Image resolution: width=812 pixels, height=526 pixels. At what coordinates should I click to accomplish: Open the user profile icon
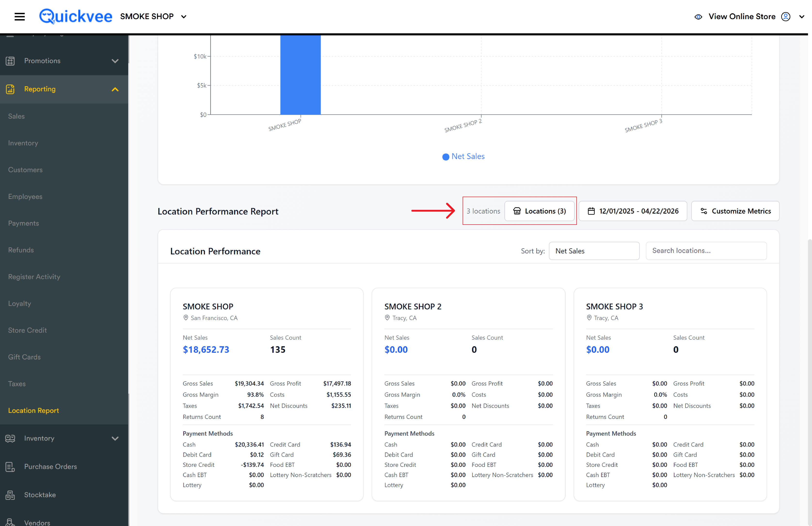point(785,17)
